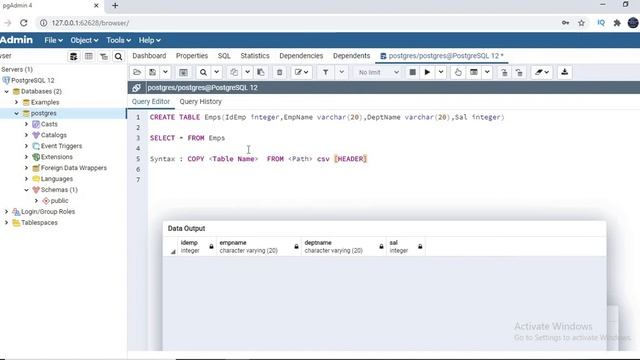The width and height of the screenshot is (640, 360).
Task: Open the Find options dropdown arrow
Action: (x=217, y=72)
